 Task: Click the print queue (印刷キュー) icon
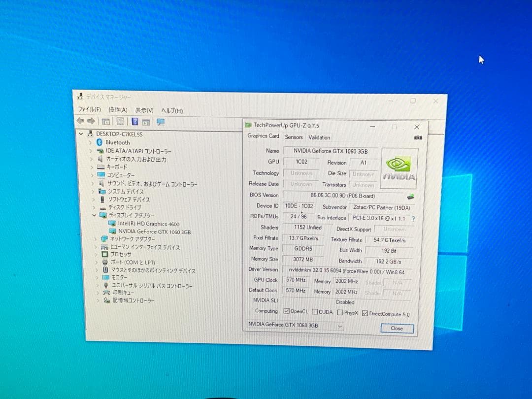[x=106, y=292]
